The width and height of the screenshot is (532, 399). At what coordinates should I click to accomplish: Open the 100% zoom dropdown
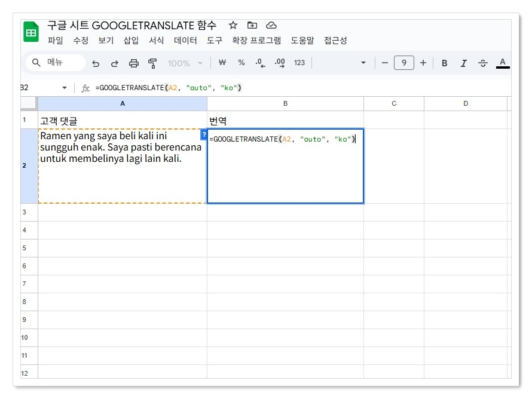tap(185, 63)
